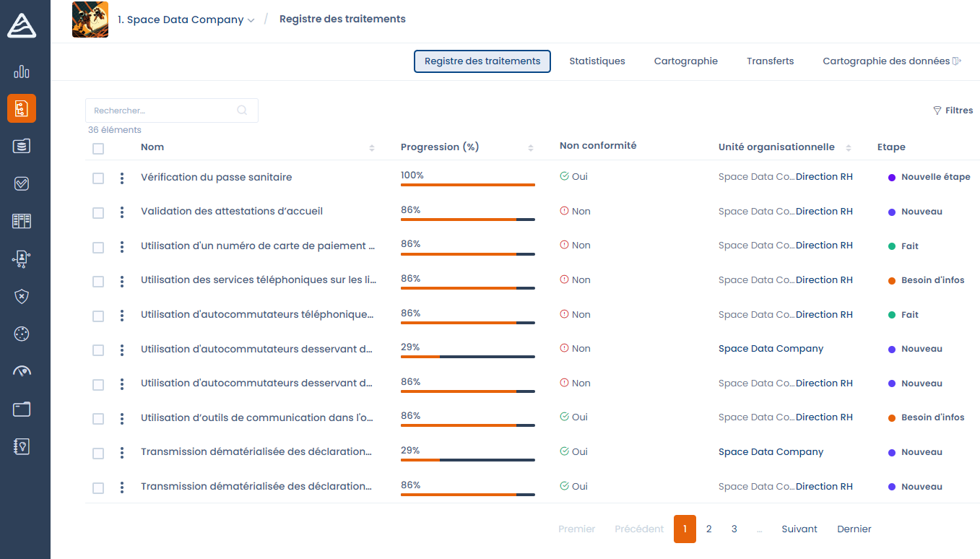980x559 pixels.
Task: Click the shield with X sidebar icon
Action: [22, 296]
